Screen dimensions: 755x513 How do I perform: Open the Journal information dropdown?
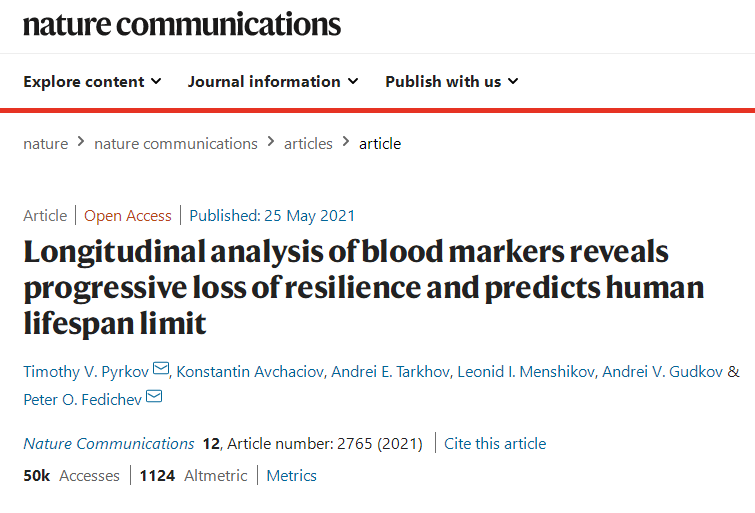coord(273,81)
